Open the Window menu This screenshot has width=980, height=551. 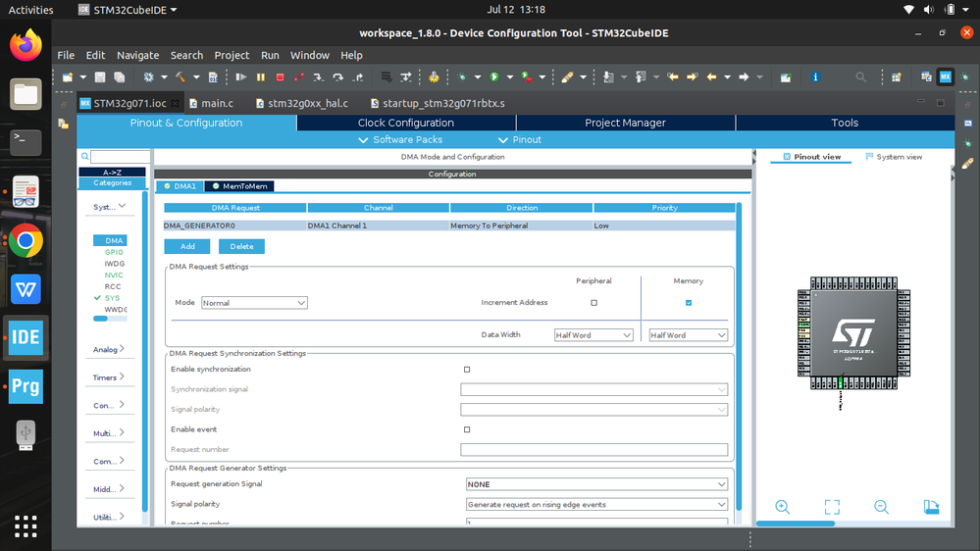pos(309,55)
